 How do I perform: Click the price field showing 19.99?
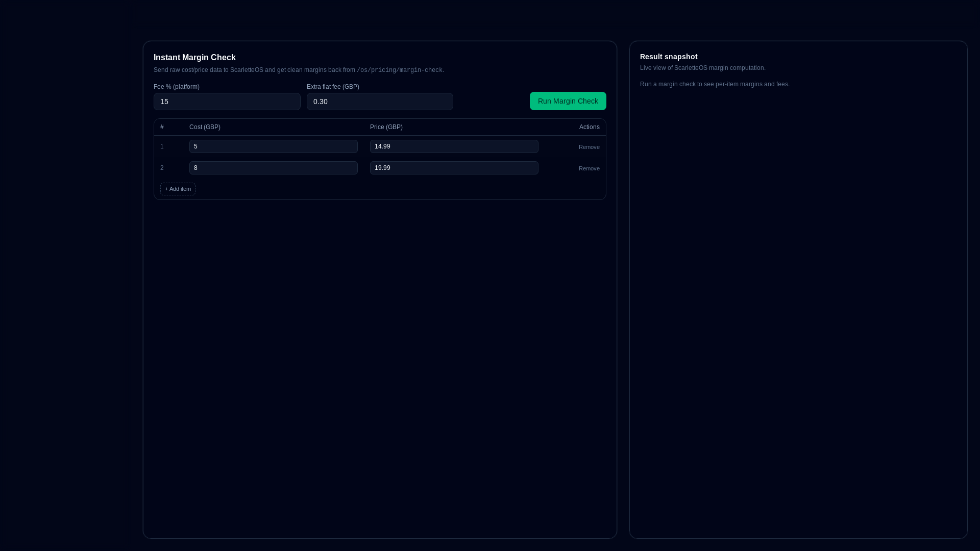[x=454, y=168]
